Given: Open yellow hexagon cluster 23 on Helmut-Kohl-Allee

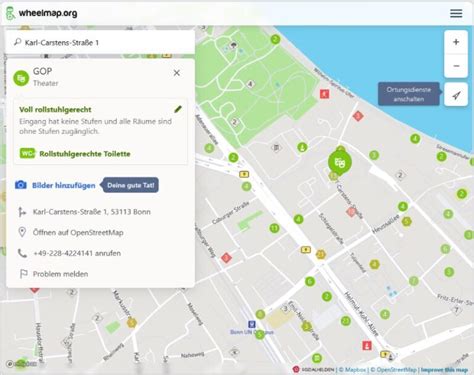Looking at the screenshot, I should point(320,254).
